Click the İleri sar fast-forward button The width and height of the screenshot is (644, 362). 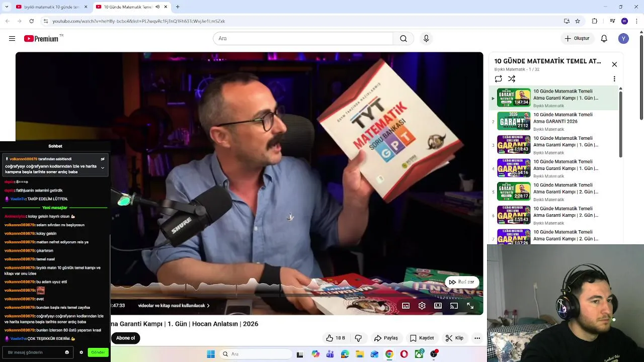coord(462,282)
